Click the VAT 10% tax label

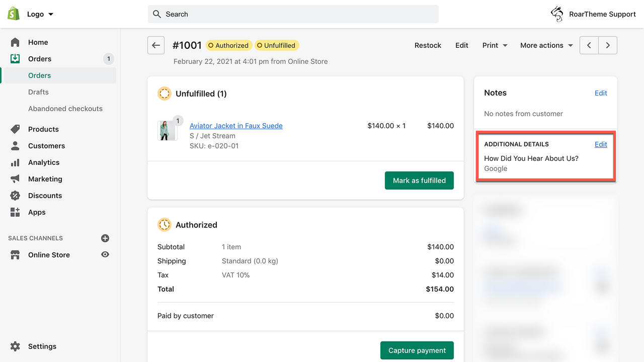click(x=236, y=275)
